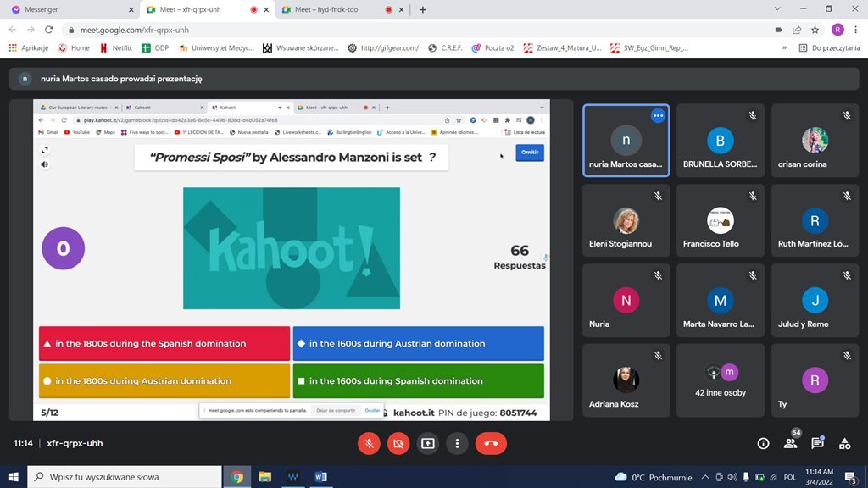
Task: Toggle Kahoot fullscreen arrows icon
Action: click(45, 150)
